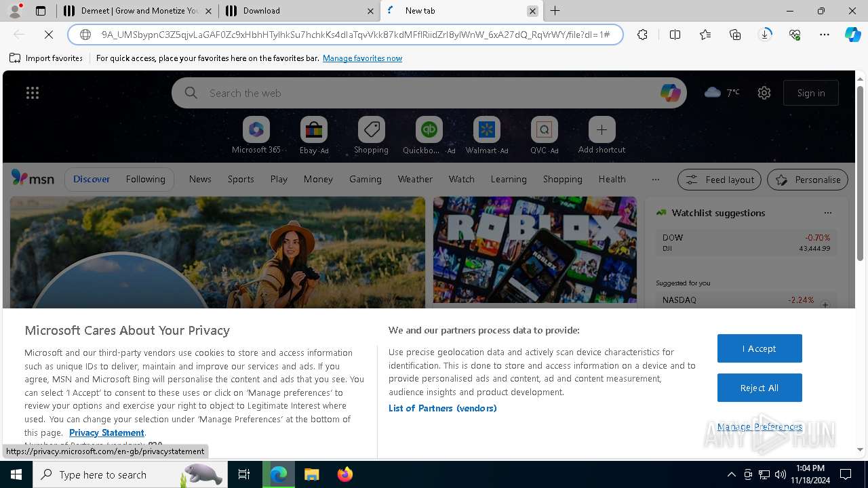Click the Copilot icon in search box
The image size is (868, 488).
[670, 93]
